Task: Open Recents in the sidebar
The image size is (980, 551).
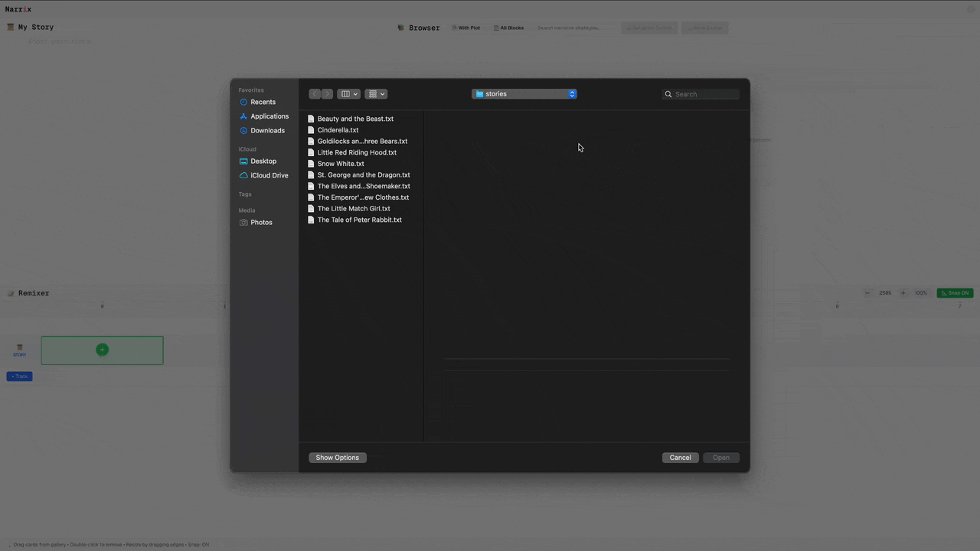Action: tap(263, 102)
